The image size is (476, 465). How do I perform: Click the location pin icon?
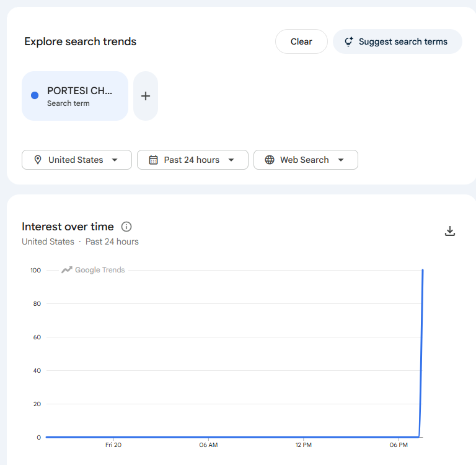[38, 160]
